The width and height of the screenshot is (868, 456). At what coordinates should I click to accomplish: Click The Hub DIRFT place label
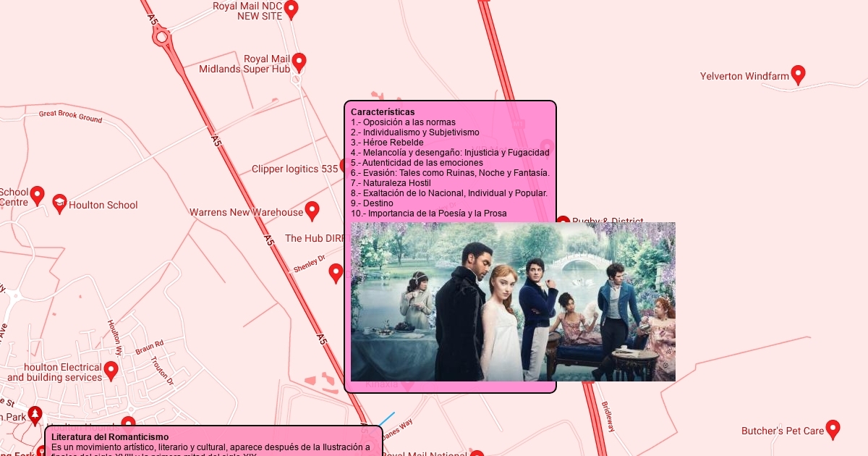[315, 238]
